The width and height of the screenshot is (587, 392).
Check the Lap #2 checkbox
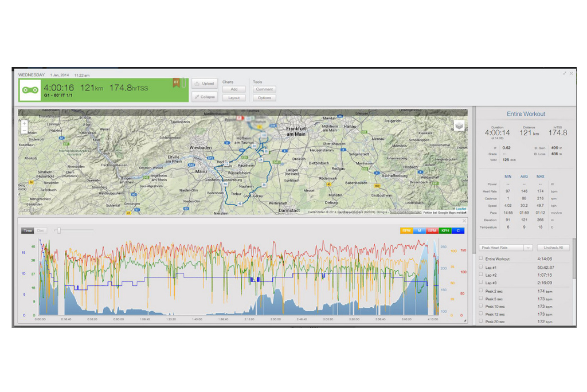pyautogui.click(x=481, y=274)
